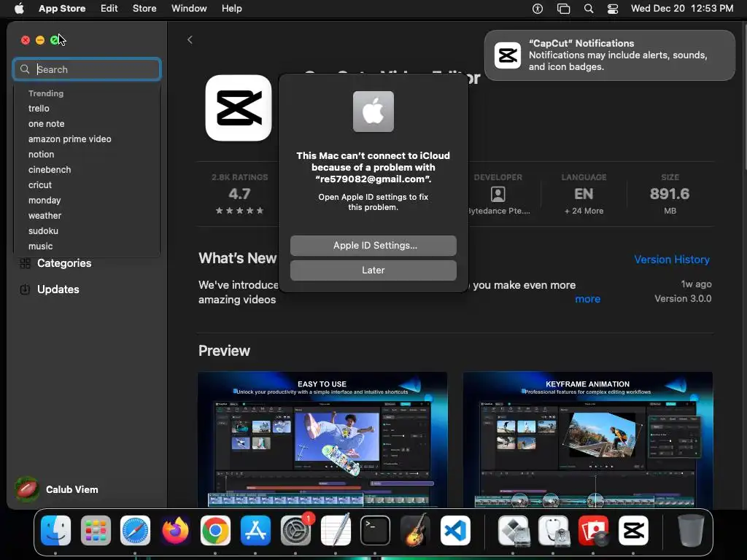Image resolution: width=747 pixels, height=560 pixels.
Task: Open the Window menu
Action: [189, 8]
